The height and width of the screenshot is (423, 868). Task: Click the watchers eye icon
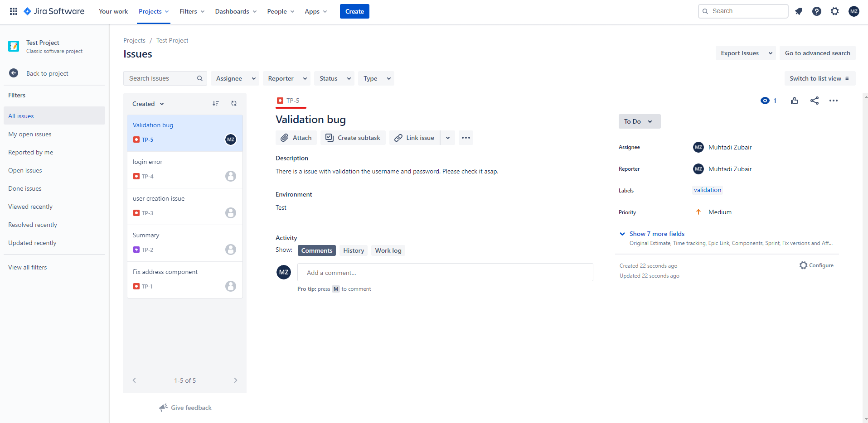tap(765, 100)
